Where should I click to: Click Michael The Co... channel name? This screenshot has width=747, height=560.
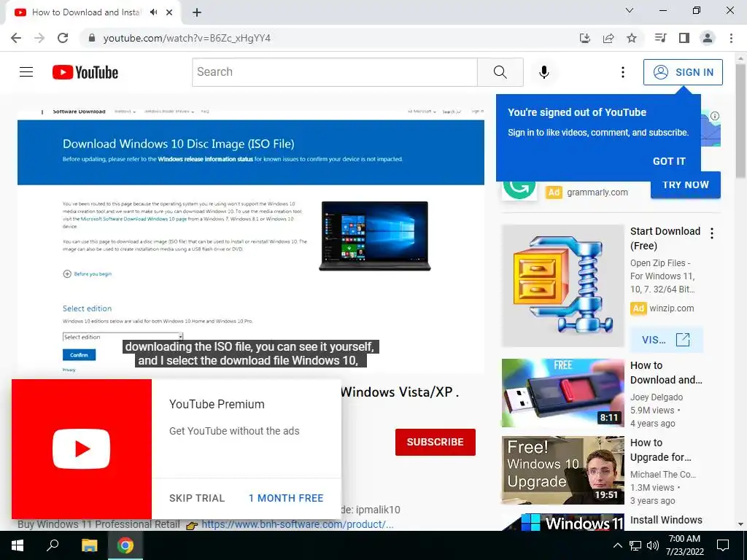coord(663,474)
